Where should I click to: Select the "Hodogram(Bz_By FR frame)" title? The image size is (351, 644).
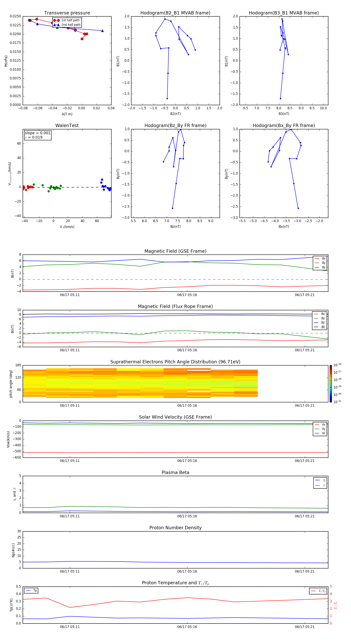point(175,125)
